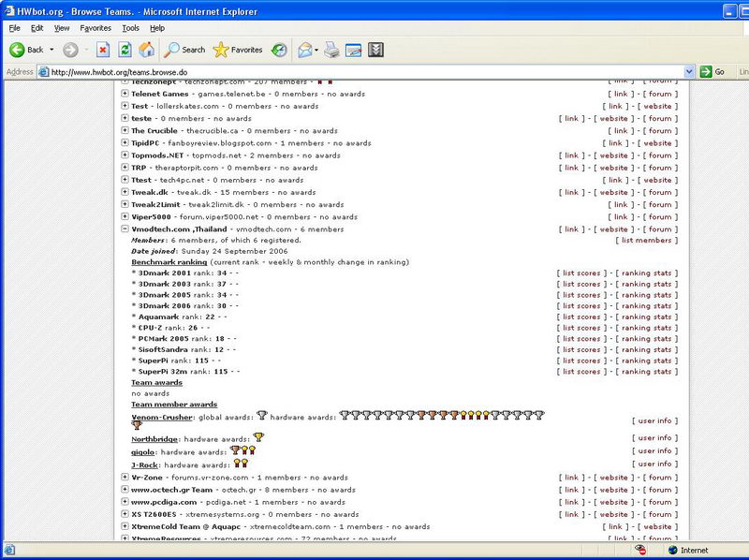Open the address bar dropdown arrow
The height and width of the screenshot is (560, 749).
tap(689, 72)
